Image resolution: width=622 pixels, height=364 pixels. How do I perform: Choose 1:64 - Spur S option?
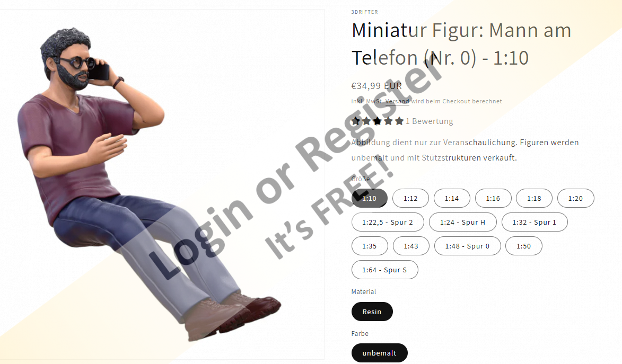[x=384, y=270]
